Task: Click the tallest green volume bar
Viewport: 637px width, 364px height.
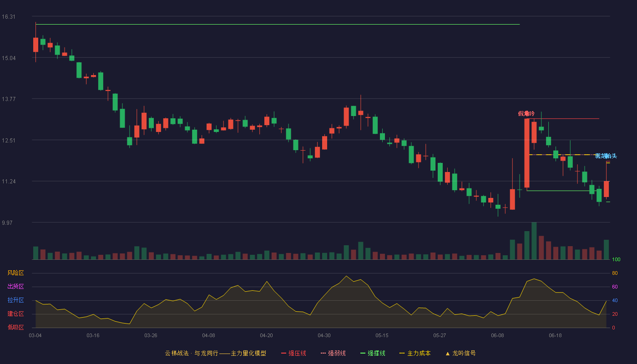Action: (534, 241)
